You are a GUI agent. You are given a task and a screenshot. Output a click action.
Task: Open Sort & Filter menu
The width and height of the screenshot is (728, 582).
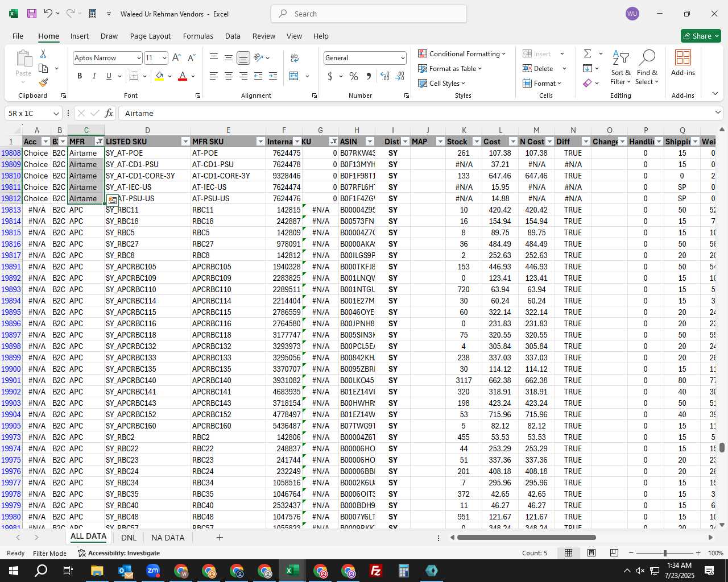click(621, 68)
